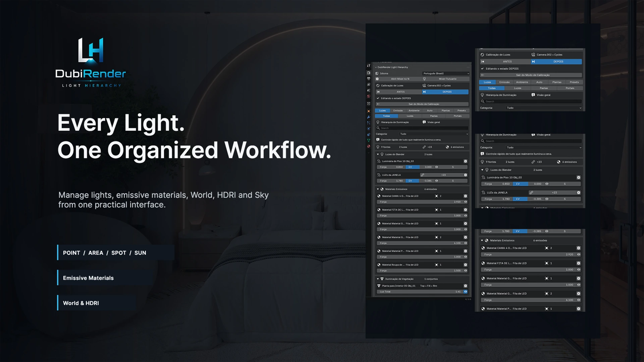Open the Plantas tab in full panel
Image resolution: width=644 pixels, height=362 pixels.
(x=446, y=111)
